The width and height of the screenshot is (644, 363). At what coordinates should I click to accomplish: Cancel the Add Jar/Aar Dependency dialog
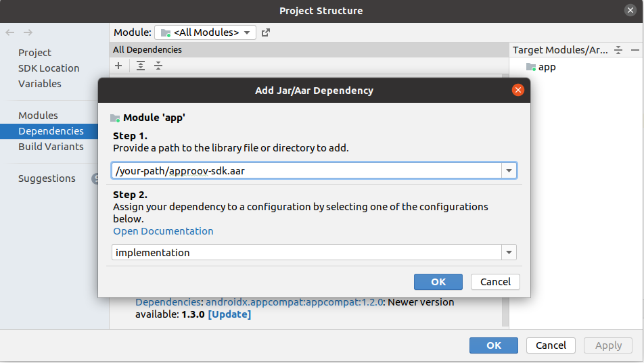pos(495,282)
